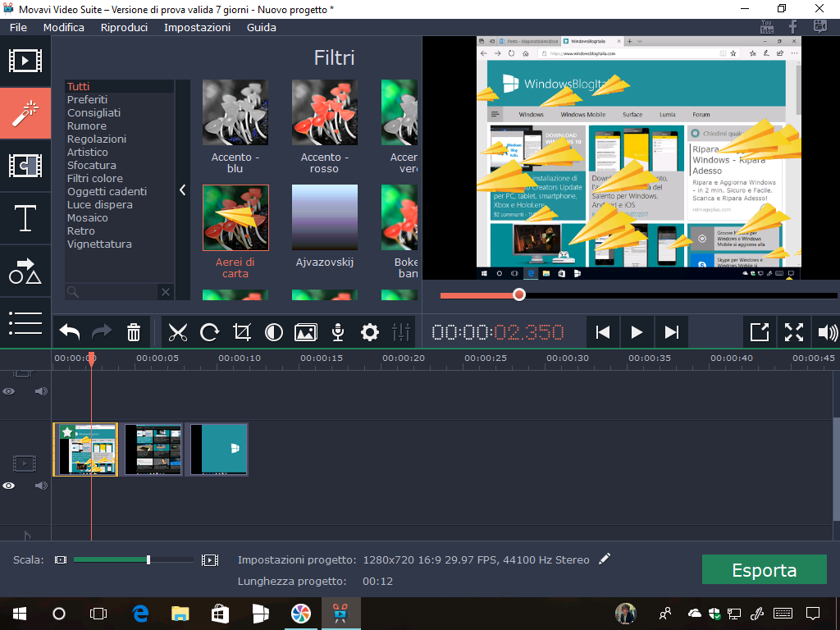Choose the Accento - rosso filter thumbnail
Viewport: 840px width, 630px height.
pyautogui.click(x=325, y=112)
